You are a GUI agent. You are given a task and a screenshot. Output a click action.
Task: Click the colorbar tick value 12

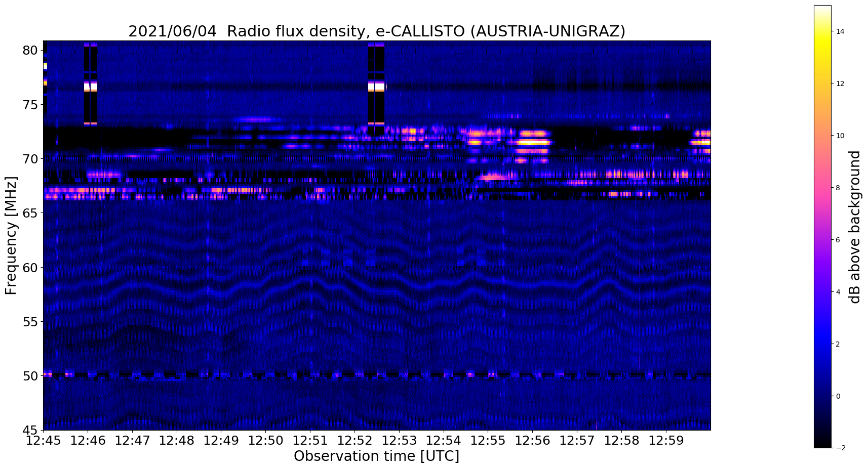840,83
